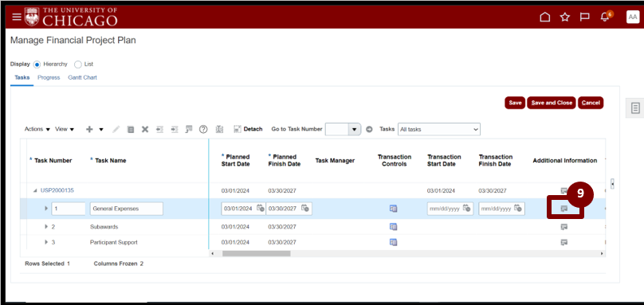The height and width of the screenshot is (305, 644).
Task: Open Transaction Controls for Subawards
Action: (394, 227)
